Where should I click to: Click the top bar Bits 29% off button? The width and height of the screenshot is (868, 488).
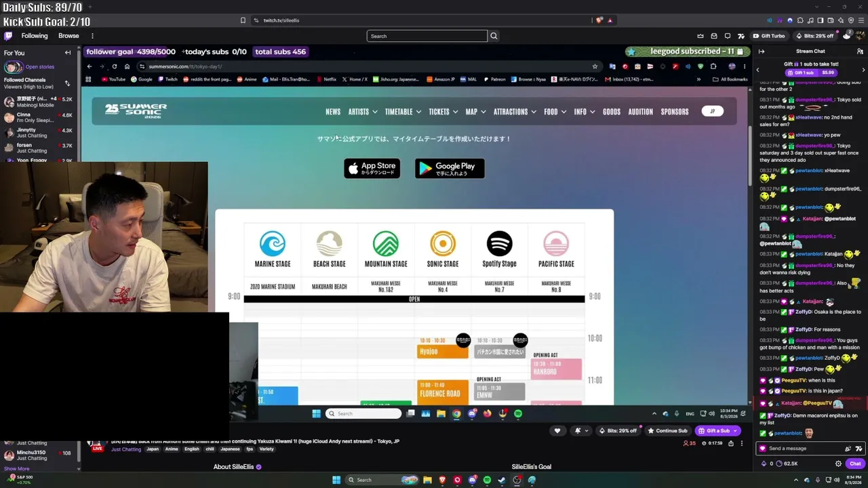(x=815, y=36)
